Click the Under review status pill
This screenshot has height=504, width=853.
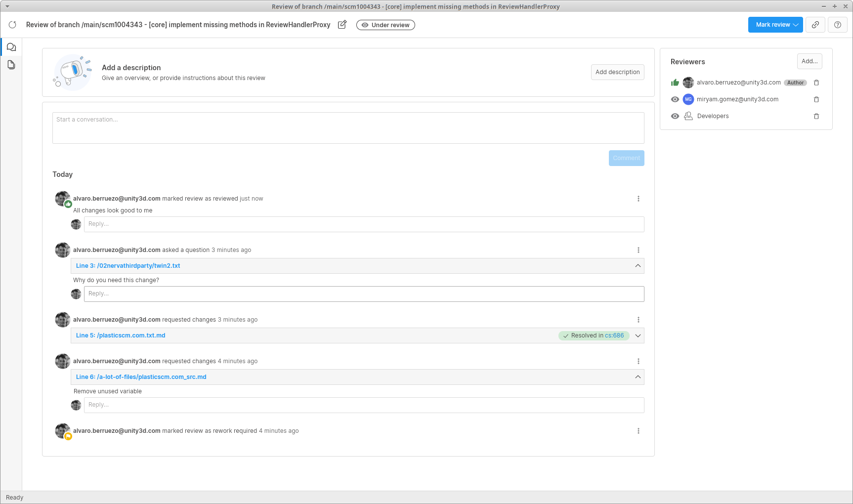click(x=385, y=25)
